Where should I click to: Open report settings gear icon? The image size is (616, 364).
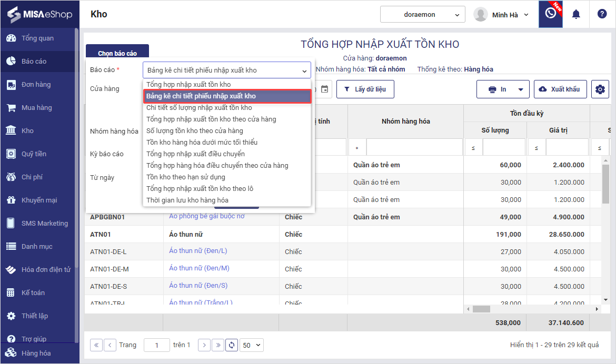pyautogui.click(x=600, y=89)
